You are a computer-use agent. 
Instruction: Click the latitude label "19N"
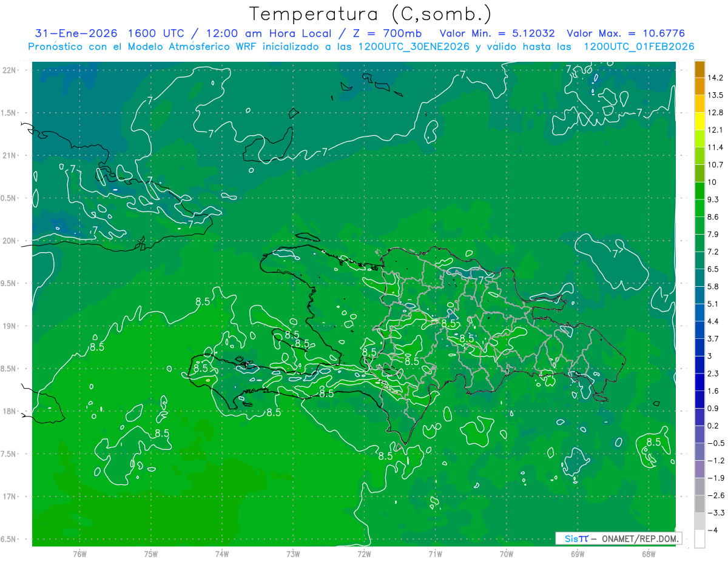[x=10, y=326]
